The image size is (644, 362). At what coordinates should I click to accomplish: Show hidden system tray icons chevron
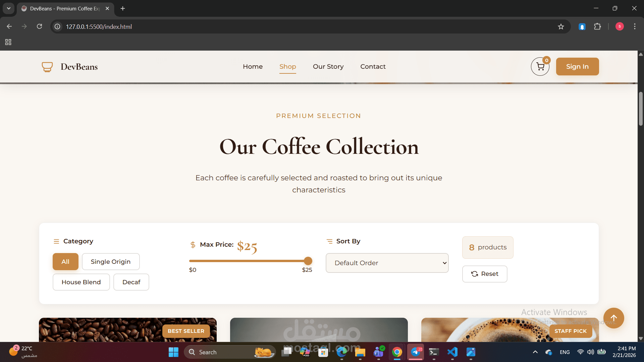535,352
